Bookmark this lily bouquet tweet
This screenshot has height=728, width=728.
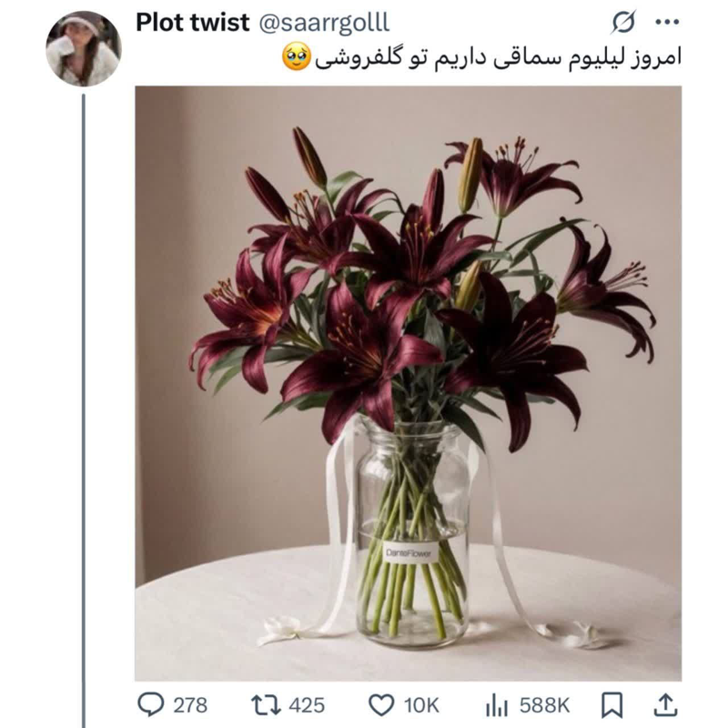point(613,704)
